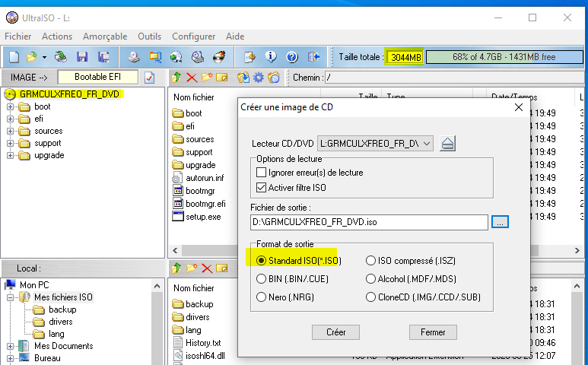
Task: Select Standard ISO(*.ISO) output format
Action: pyautogui.click(x=261, y=261)
